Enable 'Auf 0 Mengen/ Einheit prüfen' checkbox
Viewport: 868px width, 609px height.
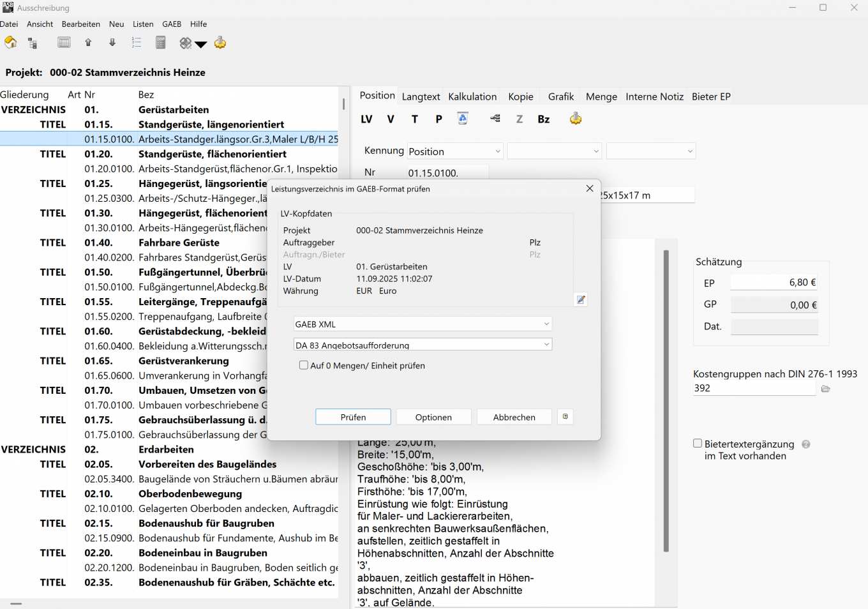coord(304,365)
